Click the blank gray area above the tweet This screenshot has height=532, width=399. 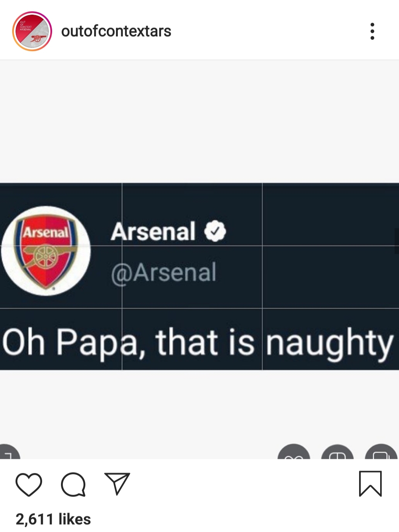click(x=199, y=121)
